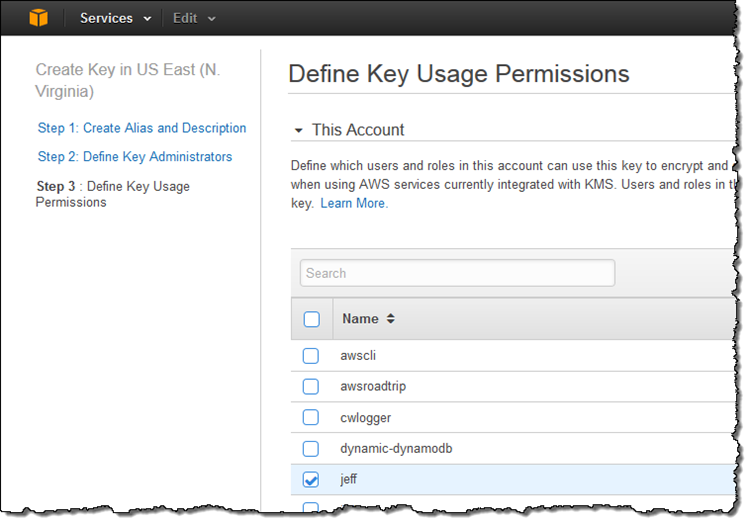Click the Search input field

tap(457, 273)
